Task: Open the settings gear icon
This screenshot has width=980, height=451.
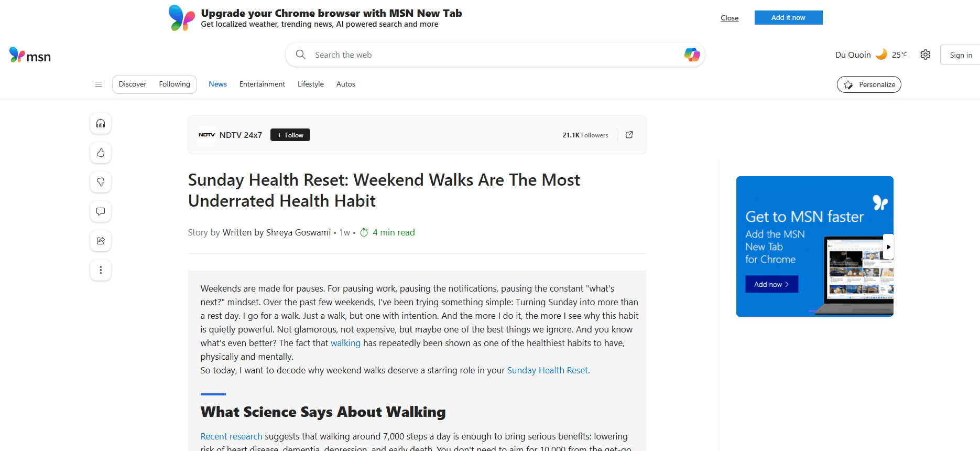Action: (x=925, y=55)
